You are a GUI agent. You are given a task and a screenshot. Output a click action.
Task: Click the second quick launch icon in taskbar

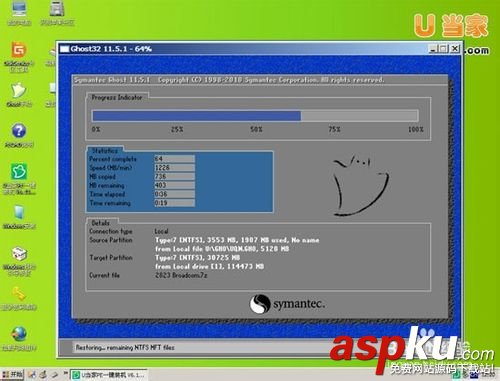[x=43, y=375]
